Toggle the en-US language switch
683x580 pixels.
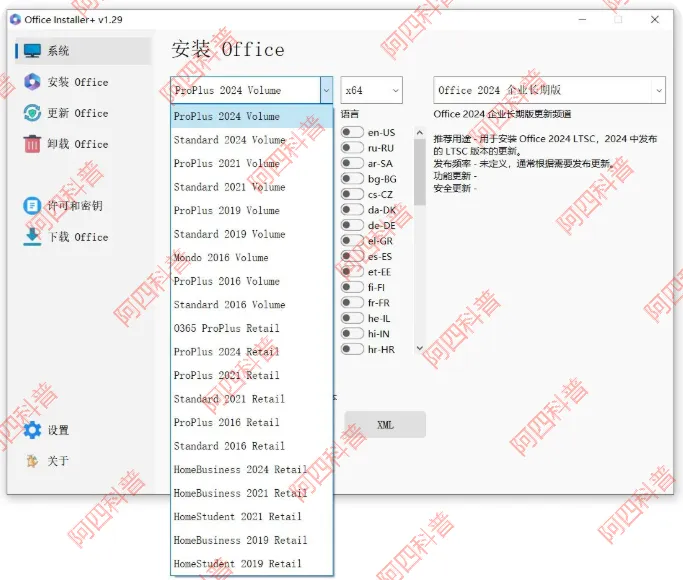pos(352,132)
